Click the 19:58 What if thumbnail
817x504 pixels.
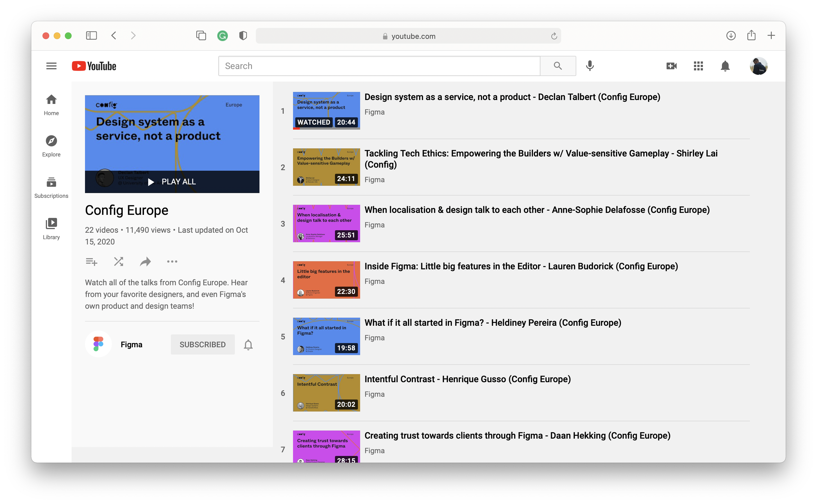[326, 336]
